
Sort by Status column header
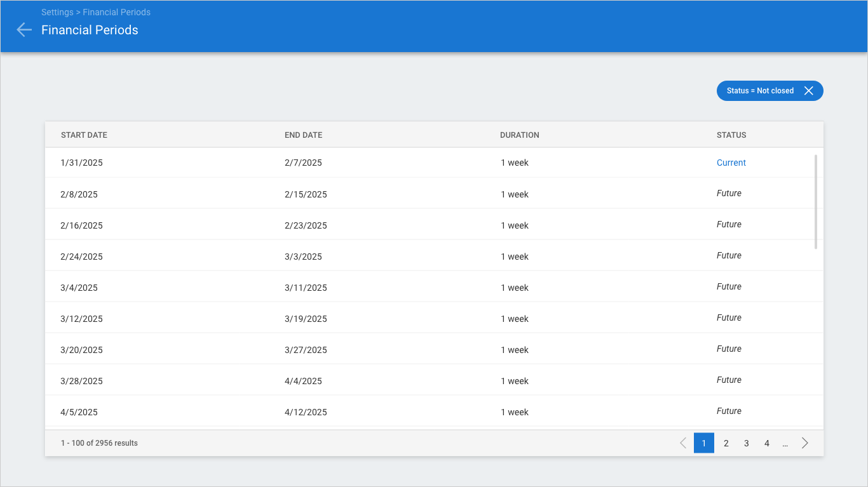(x=731, y=135)
